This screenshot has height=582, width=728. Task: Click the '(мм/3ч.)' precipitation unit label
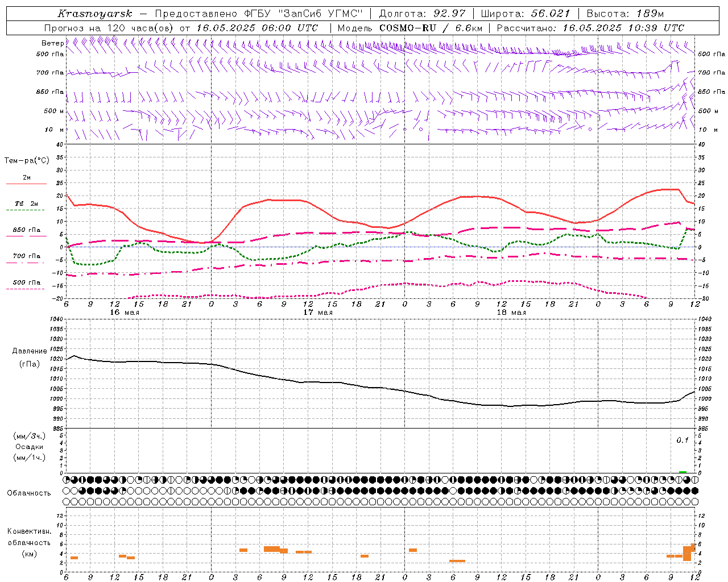(30, 436)
